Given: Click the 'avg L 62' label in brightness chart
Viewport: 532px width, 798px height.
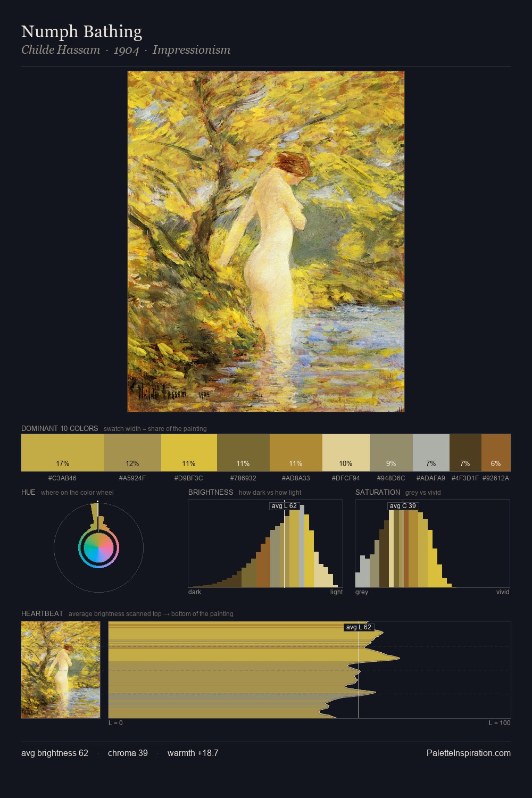Looking at the screenshot, I should click(284, 506).
